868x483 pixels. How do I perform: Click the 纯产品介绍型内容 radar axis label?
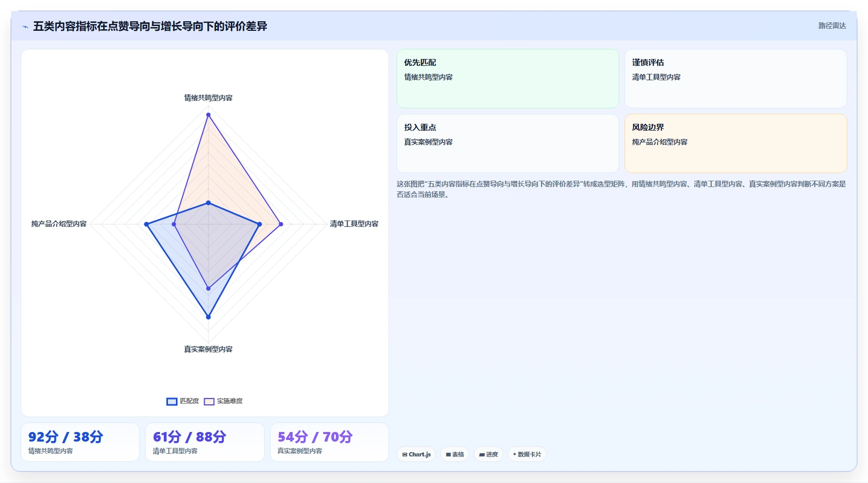tap(59, 224)
